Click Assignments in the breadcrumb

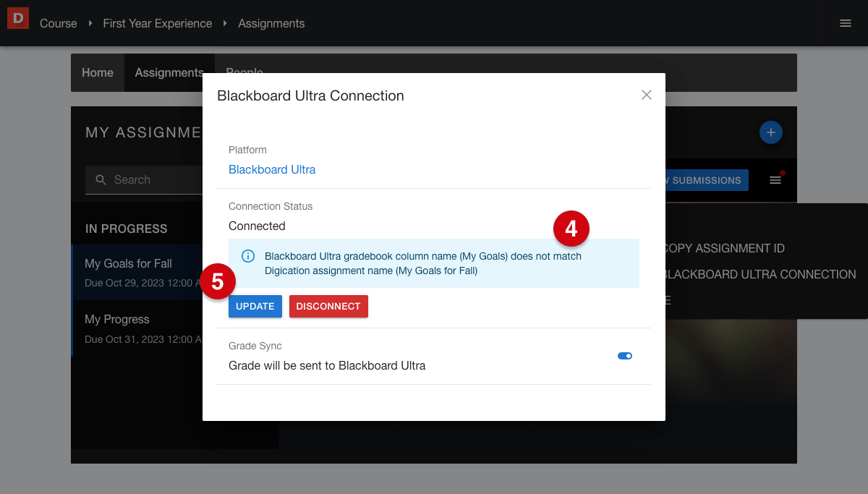(271, 23)
